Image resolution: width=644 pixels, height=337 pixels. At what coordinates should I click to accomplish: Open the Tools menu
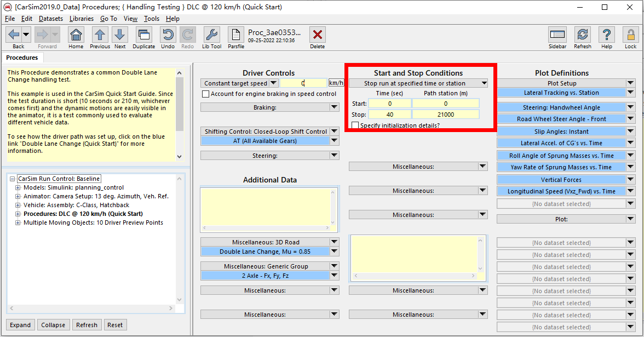coord(152,19)
